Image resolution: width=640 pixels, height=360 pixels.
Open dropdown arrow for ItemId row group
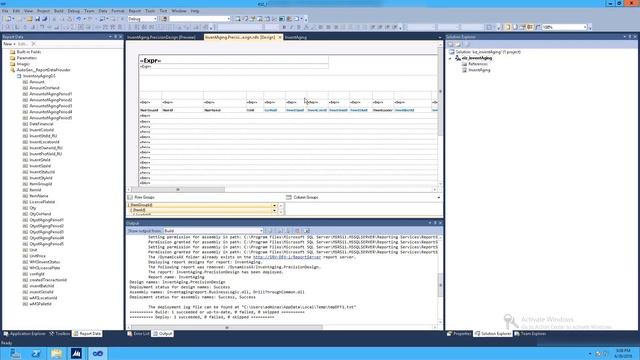click(274, 210)
